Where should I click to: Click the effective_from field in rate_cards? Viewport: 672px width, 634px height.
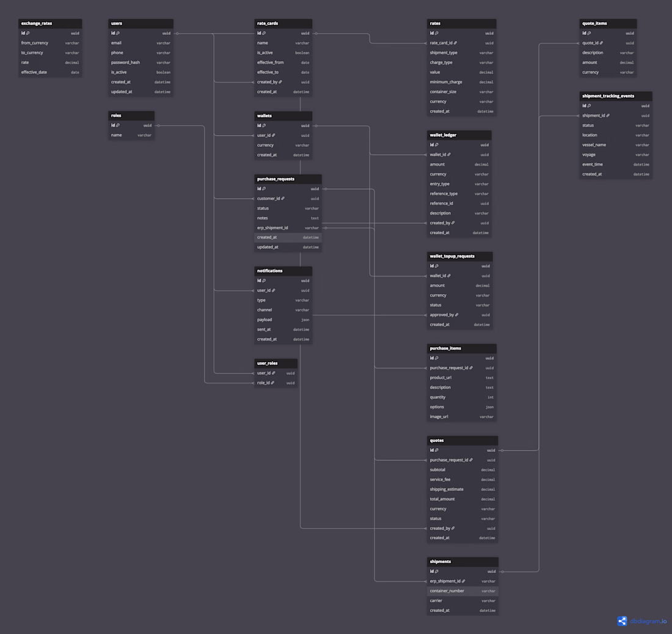click(283, 62)
